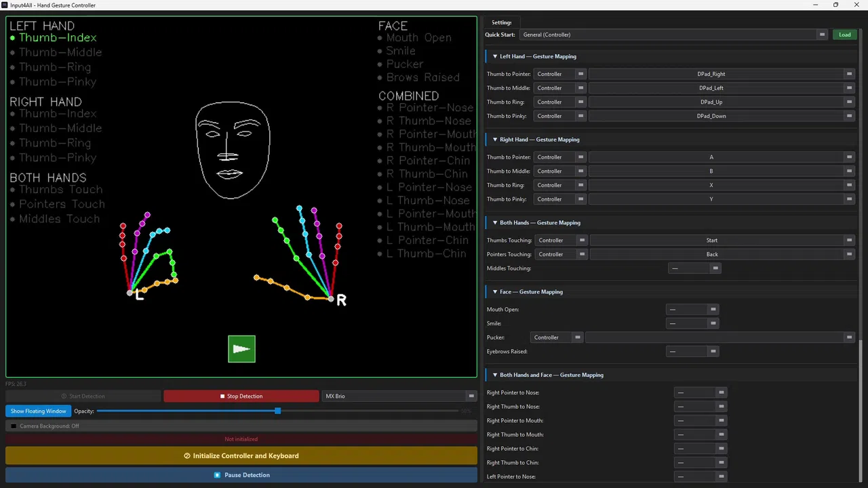
Task: Collapse the Face — Gesture Mapping section
Action: [x=495, y=291]
